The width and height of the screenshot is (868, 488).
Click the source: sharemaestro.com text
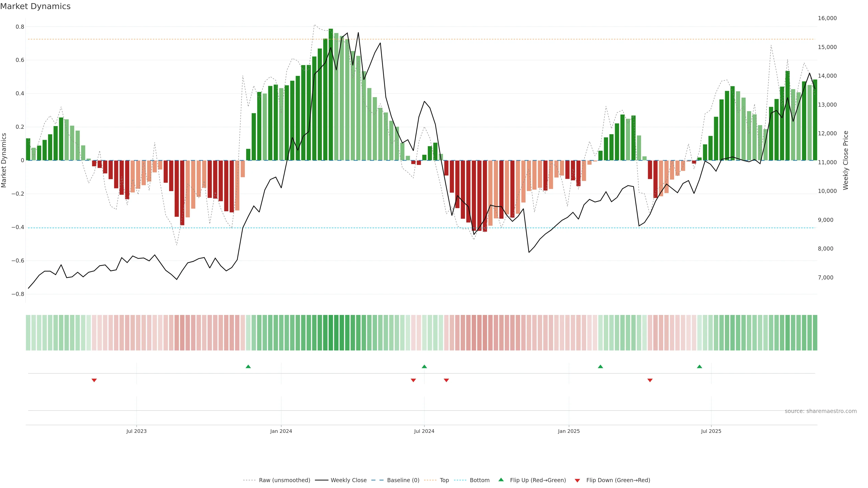[x=821, y=411]
